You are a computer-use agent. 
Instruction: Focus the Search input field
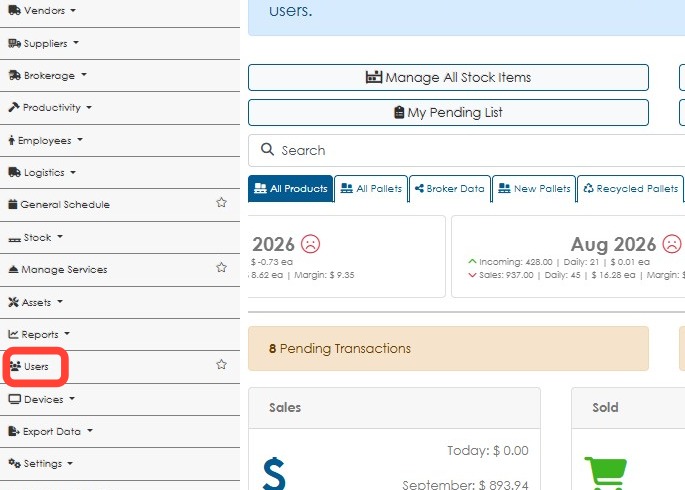[467, 150]
